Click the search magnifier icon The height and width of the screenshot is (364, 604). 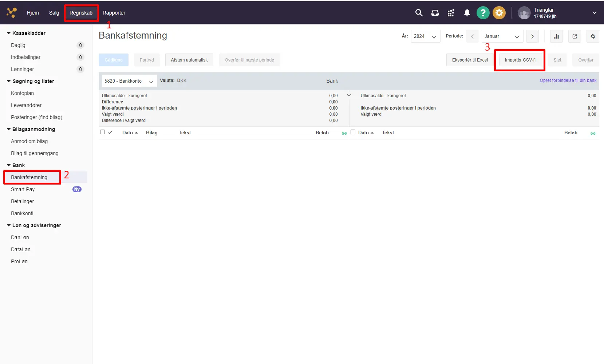tap(419, 13)
